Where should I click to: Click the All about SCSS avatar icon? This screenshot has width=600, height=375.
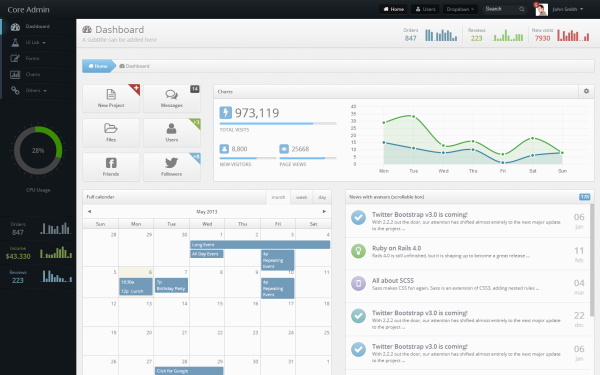358,284
